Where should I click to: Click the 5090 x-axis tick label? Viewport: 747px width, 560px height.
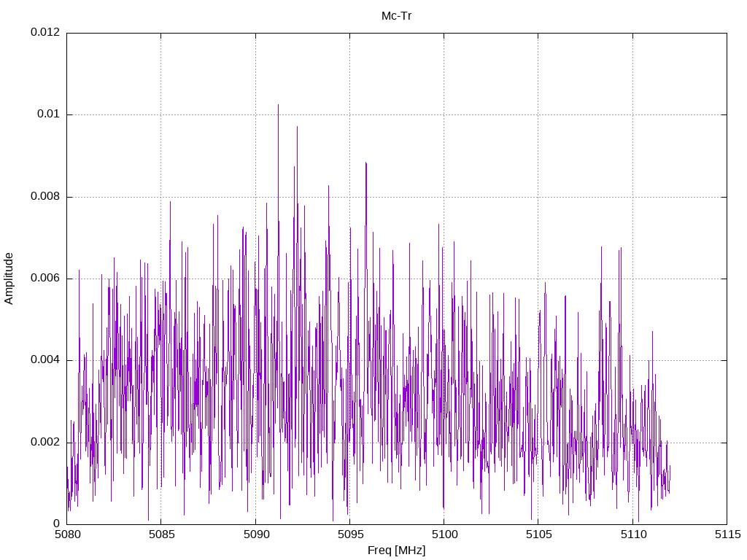coord(256,534)
